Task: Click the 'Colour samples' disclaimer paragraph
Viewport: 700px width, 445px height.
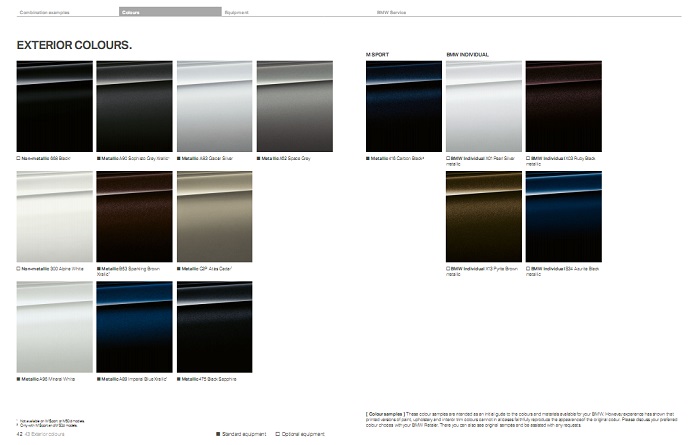Action: point(521,420)
